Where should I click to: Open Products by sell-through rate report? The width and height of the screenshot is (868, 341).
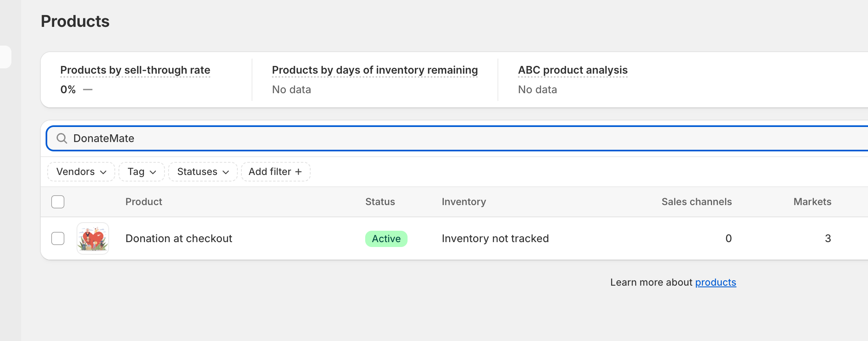pos(135,70)
